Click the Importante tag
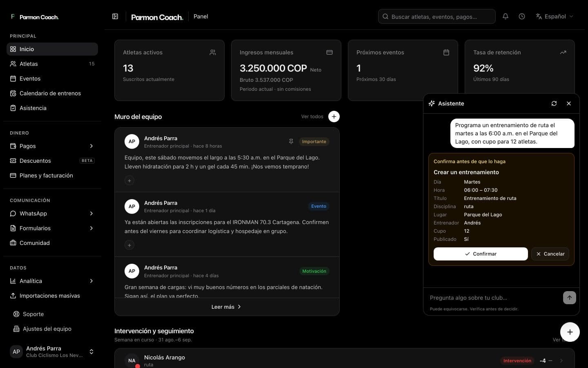Viewport: 588px width, 368px height. [x=314, y=141]
